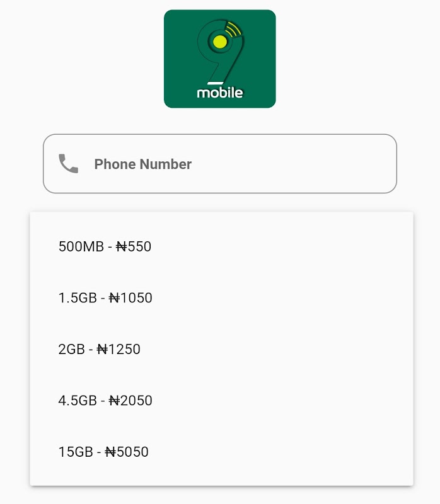The image size is (440, 504).
Task: Pick the 2GB - ₦1250 option
Action: (x=221, y=349)
